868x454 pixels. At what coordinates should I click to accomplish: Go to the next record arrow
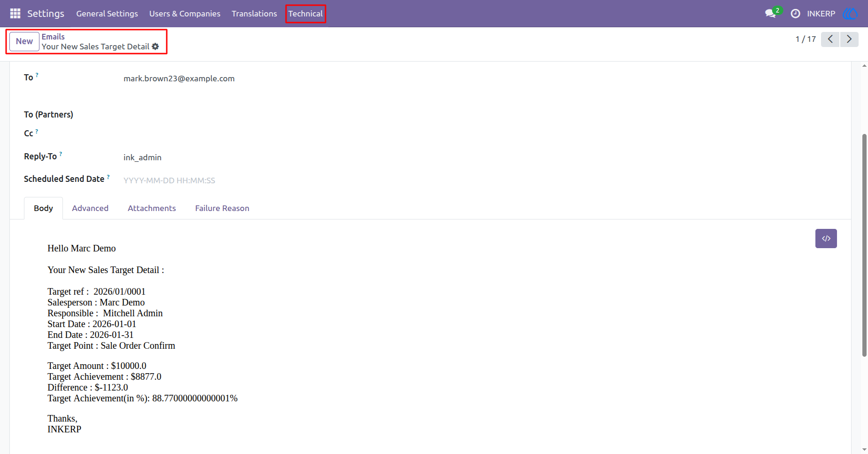tap(849, 39)
